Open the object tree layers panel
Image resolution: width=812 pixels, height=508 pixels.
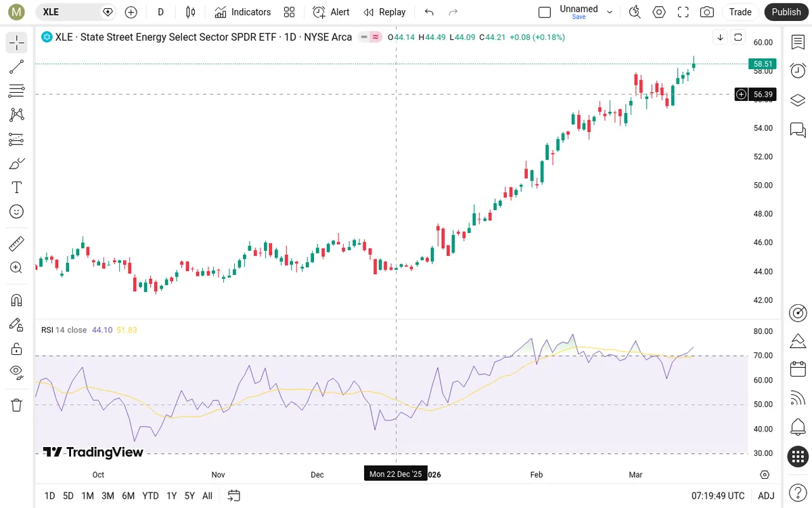(798, 100)
